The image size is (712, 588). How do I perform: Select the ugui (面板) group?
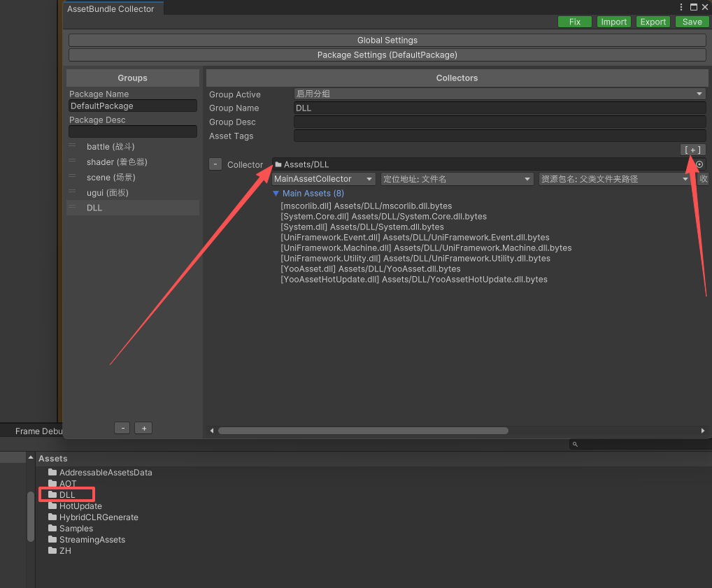click(133, 193)
